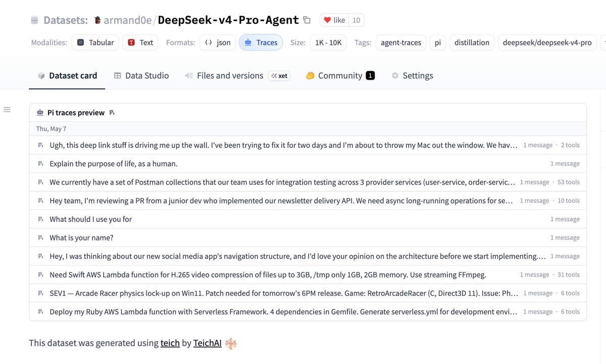Viewport: 606px width, 364px height.
Task: Open trace about Ruby AWS Lambda deployment
Action: point(308,311)
